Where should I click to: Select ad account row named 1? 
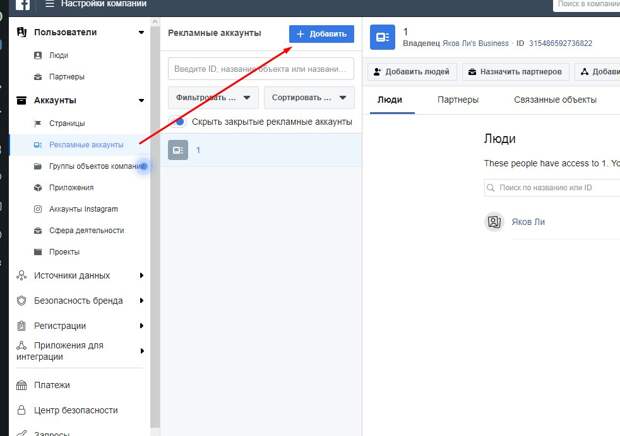[x=261, y=150]
